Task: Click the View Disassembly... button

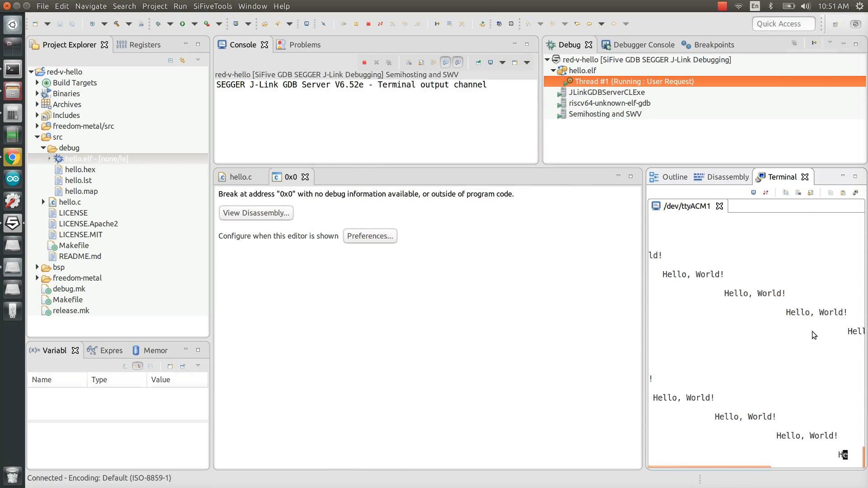Action: coord(256,213)
